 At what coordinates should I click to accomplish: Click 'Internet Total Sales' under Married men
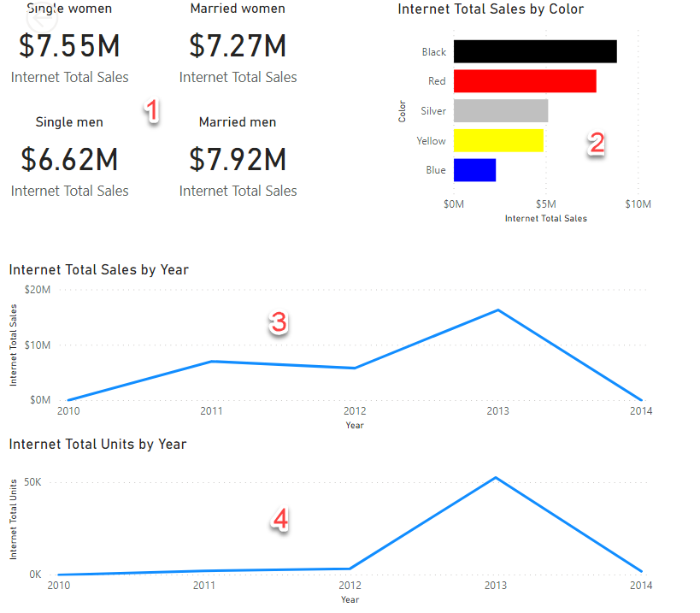[x=238, y=191]
